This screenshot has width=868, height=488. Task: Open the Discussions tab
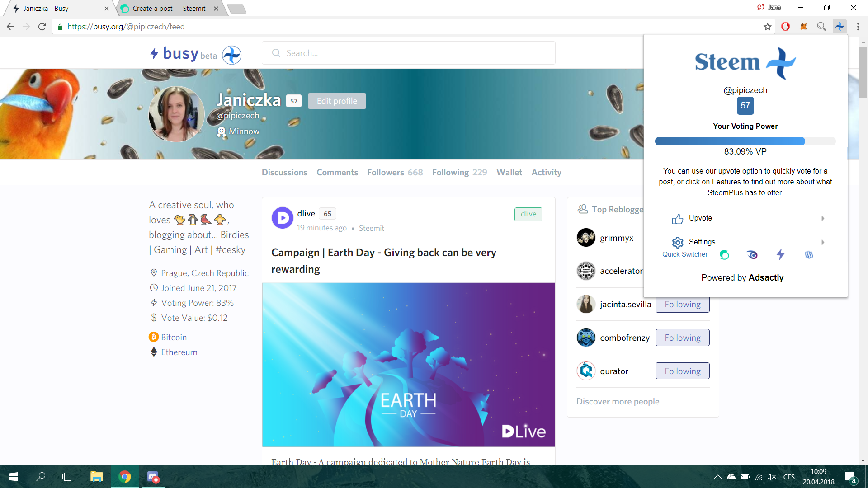coord(284,172)
